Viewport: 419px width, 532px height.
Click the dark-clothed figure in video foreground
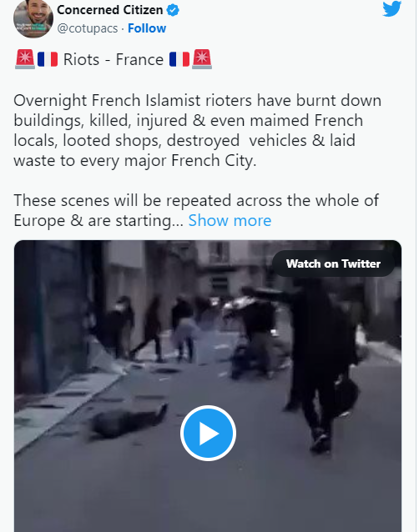(321, 363)
